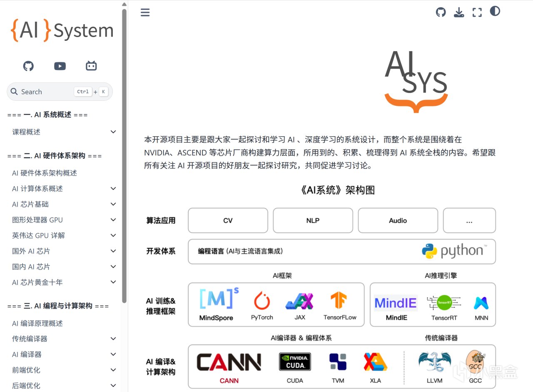Click the NLP box in the diagram
Image resolution: width=533 pixels, height=392 pixels.
coord(313,220)
